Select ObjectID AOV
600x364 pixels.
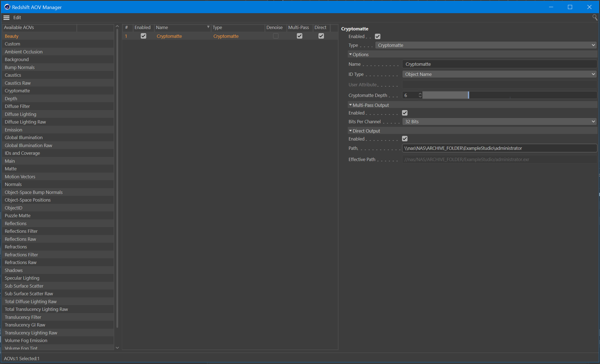(58, 208)
